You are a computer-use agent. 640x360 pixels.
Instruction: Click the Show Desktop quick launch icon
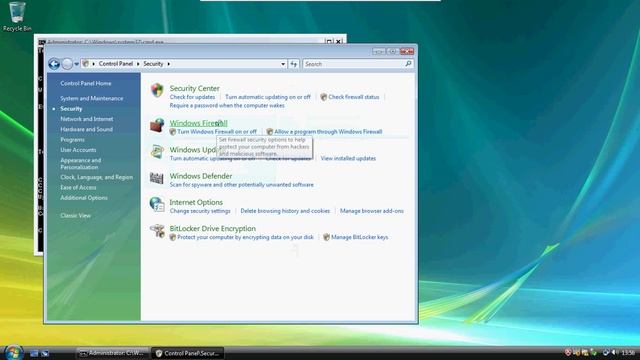(34, 353)
